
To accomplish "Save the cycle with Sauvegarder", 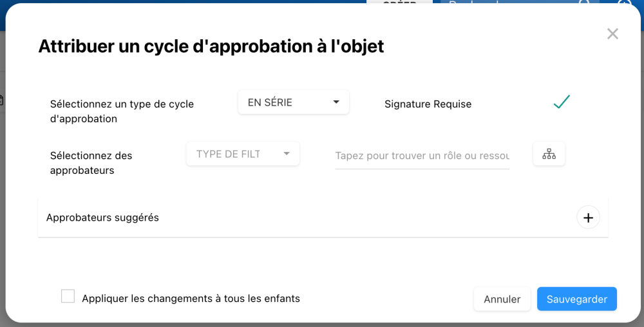I will (x=576, y=299).
